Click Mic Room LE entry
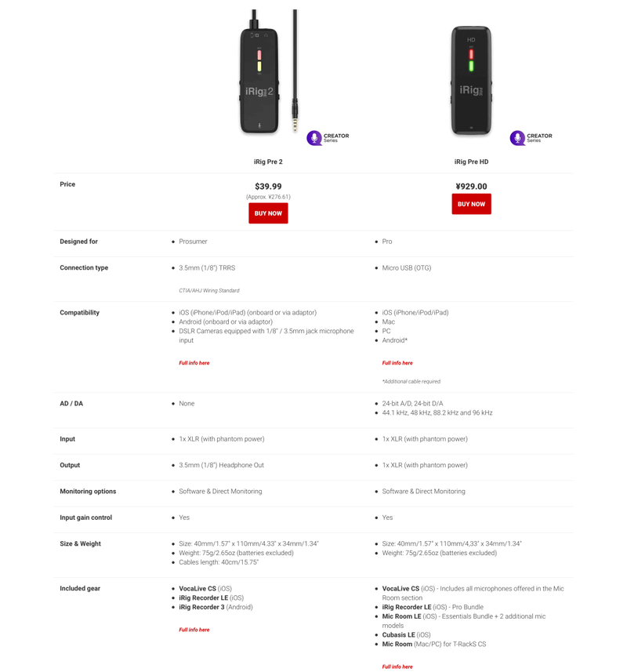Screen dimensions: 627x672 (x=401, y=616)
